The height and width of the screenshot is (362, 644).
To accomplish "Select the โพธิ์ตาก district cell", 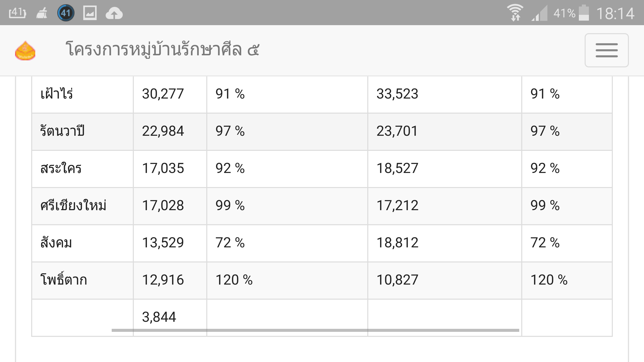I will click(83, 280).
